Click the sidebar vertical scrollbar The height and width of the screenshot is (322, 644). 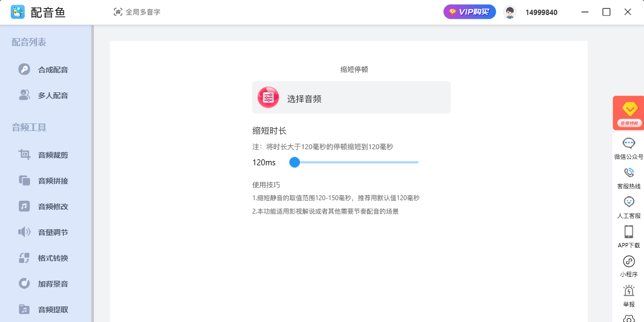(x=92, y=173)
